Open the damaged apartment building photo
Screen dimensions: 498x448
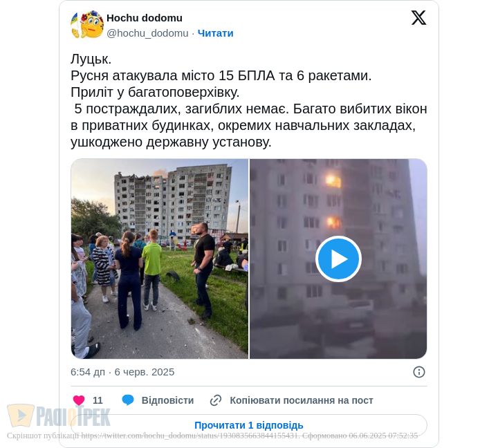coord(160,259)
